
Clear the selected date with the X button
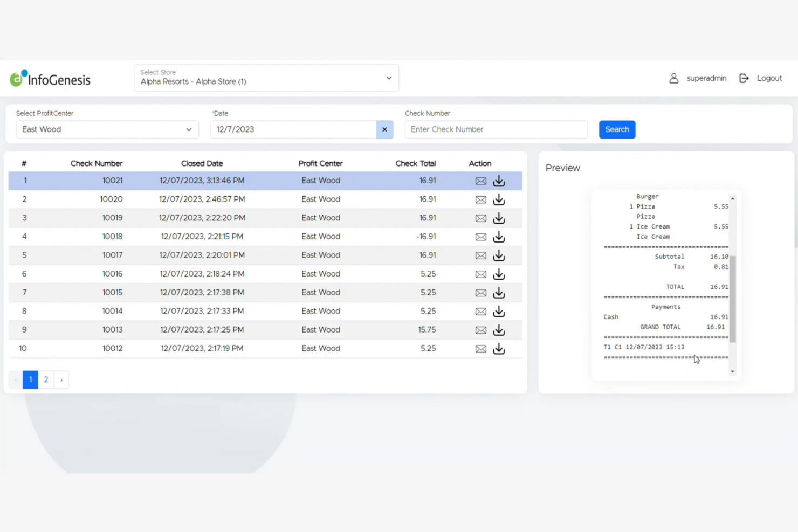coord(384,129)
